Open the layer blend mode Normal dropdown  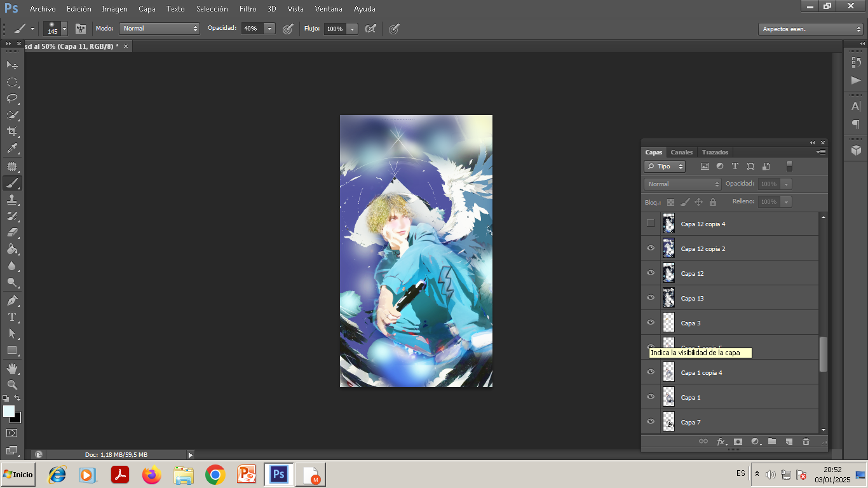[x=682, y=184]
